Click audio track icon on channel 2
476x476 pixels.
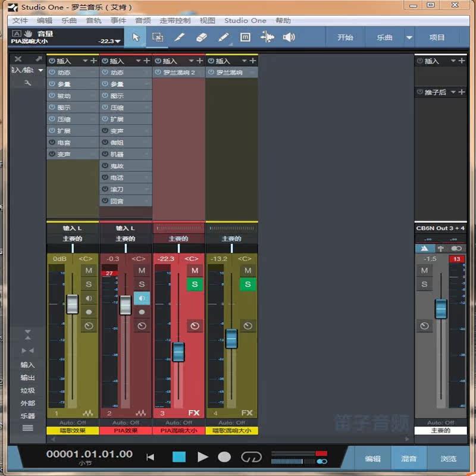(x=140, y=413)
